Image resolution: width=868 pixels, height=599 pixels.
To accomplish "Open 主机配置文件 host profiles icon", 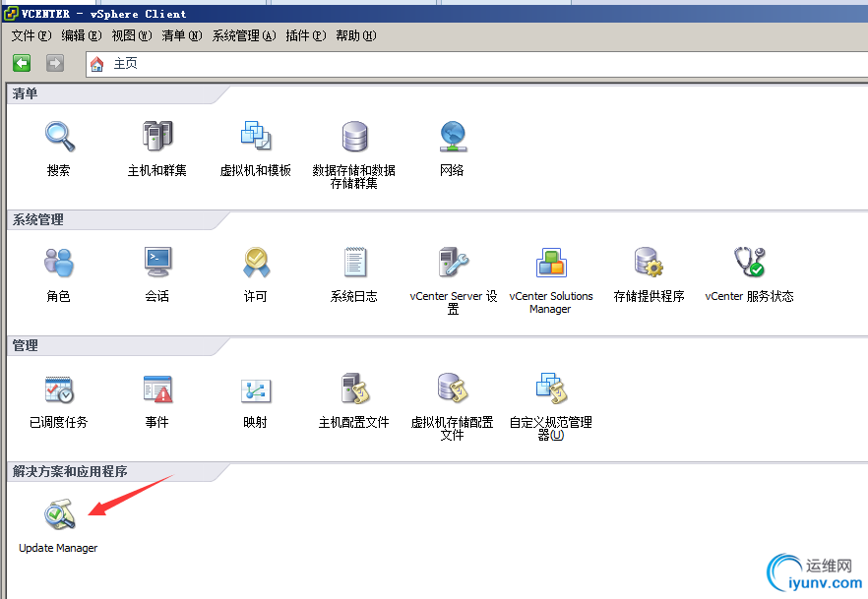I will coord(354,389).
